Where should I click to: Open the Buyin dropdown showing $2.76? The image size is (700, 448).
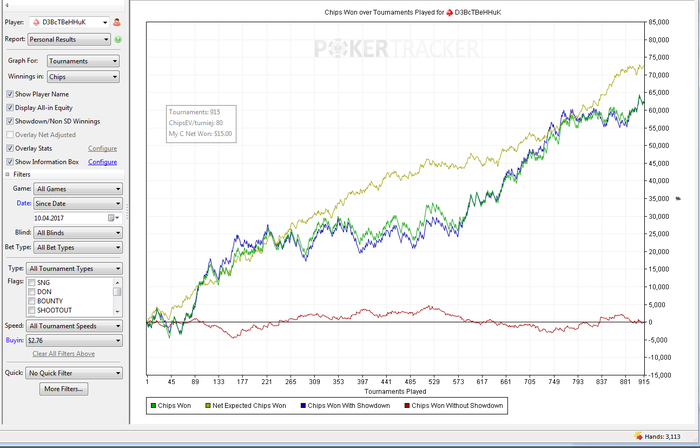click(x=74, y=340)
